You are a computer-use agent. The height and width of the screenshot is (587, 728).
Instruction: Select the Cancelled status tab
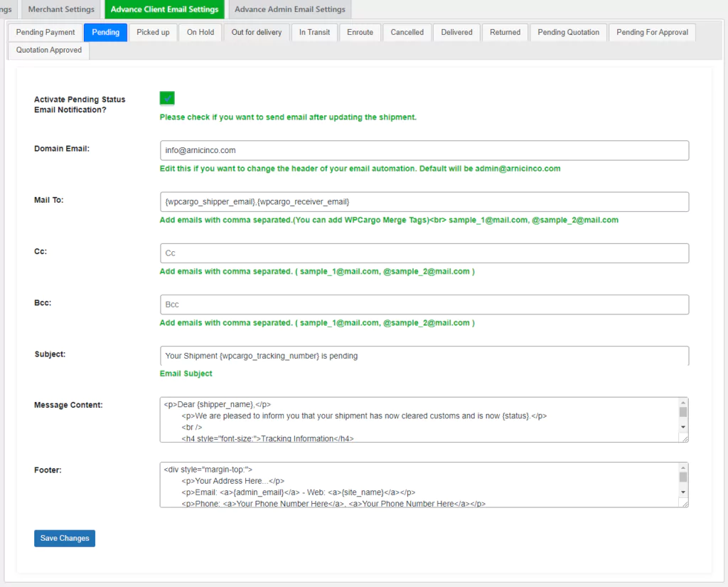[407, 32]
